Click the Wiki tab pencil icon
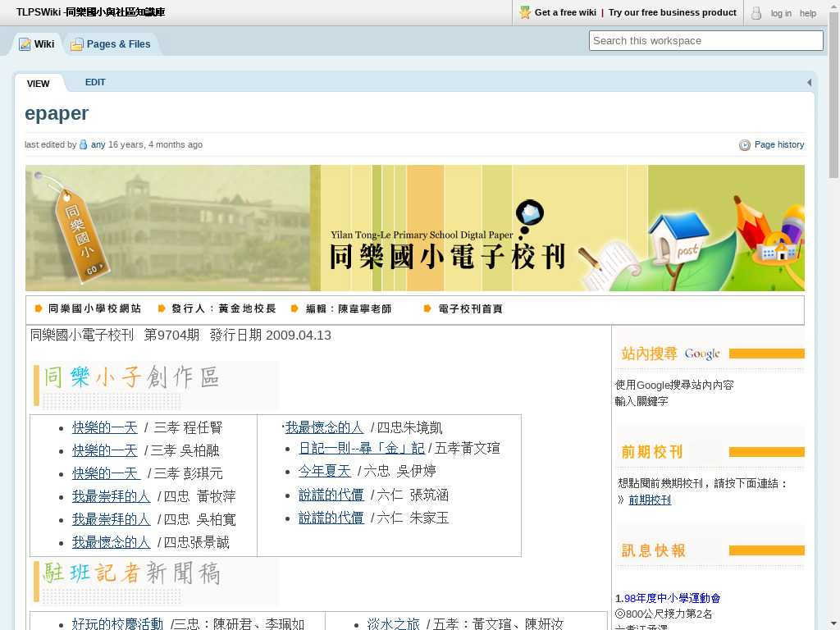This screenshot has width=840, height=630. 25,44
